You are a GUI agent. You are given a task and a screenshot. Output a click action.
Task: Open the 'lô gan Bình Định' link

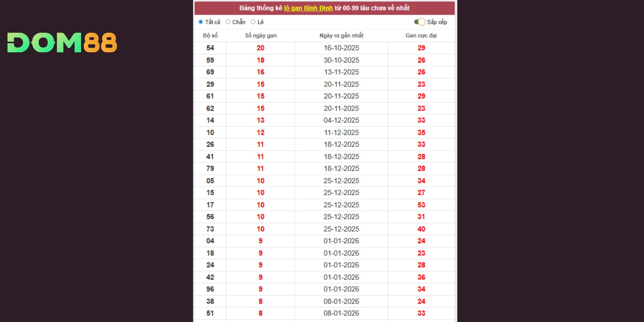pyautogui.click(x=308, y=8)
